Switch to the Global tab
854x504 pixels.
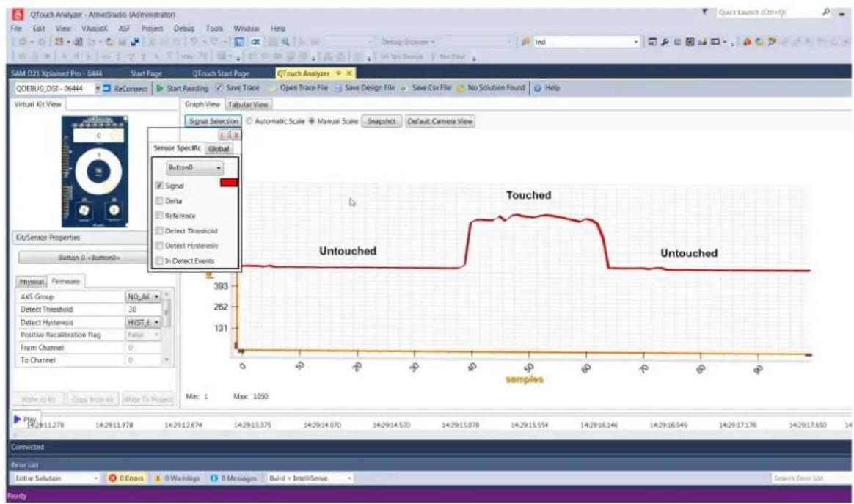[219, 149]
